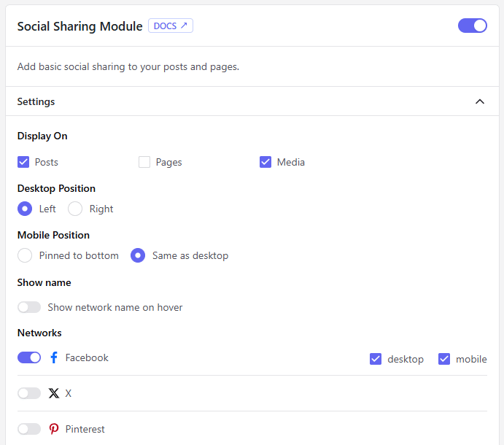Enable Show network name on hover
504x445 pixels.
pyautogui.click(x=29, y=307)
